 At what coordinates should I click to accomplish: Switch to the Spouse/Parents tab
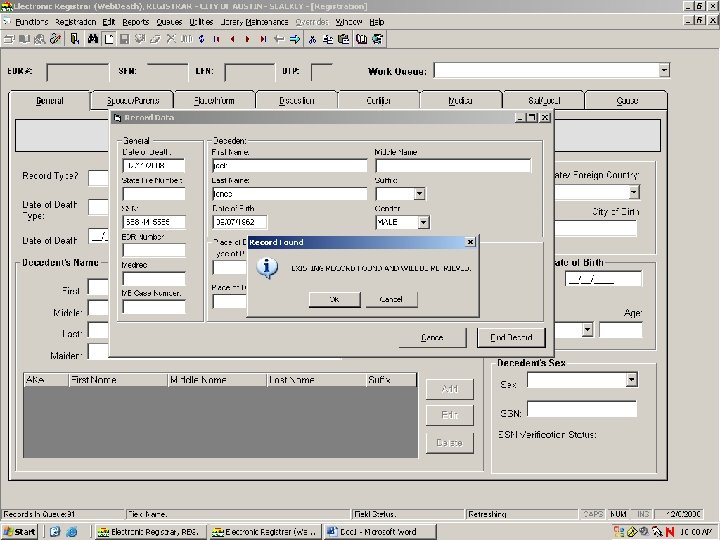[133, 101]
